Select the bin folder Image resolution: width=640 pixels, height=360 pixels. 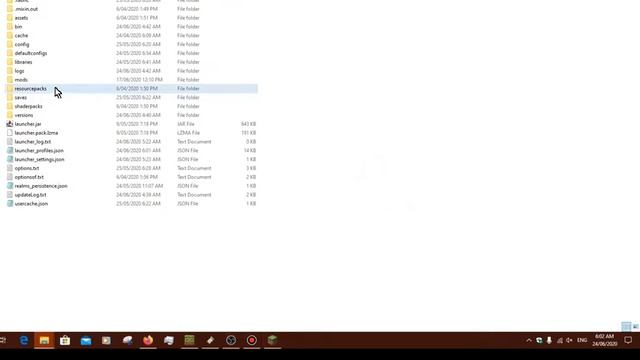point(18,27)
